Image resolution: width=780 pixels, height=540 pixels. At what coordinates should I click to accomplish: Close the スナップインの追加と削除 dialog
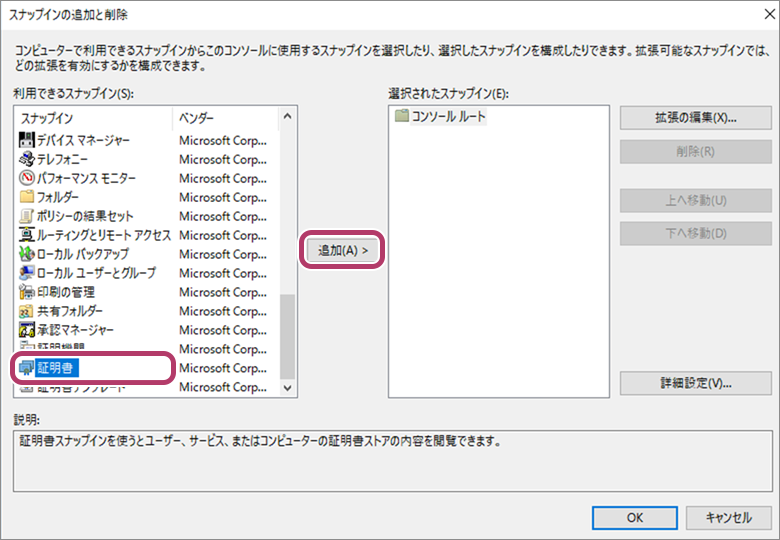769,14
